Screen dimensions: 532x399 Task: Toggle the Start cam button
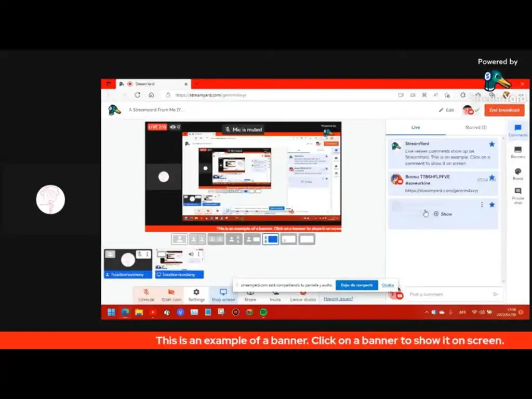tap(171, 295)
